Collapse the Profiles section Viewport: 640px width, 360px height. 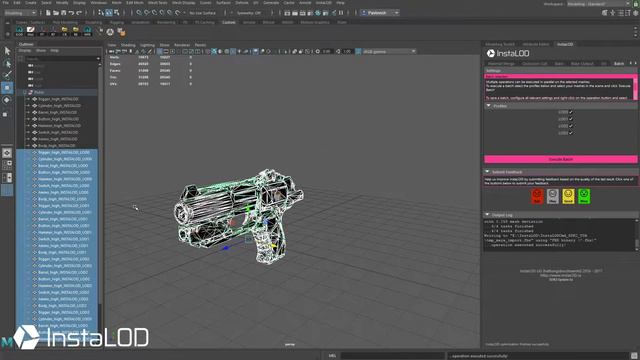[x=489, y=106]
